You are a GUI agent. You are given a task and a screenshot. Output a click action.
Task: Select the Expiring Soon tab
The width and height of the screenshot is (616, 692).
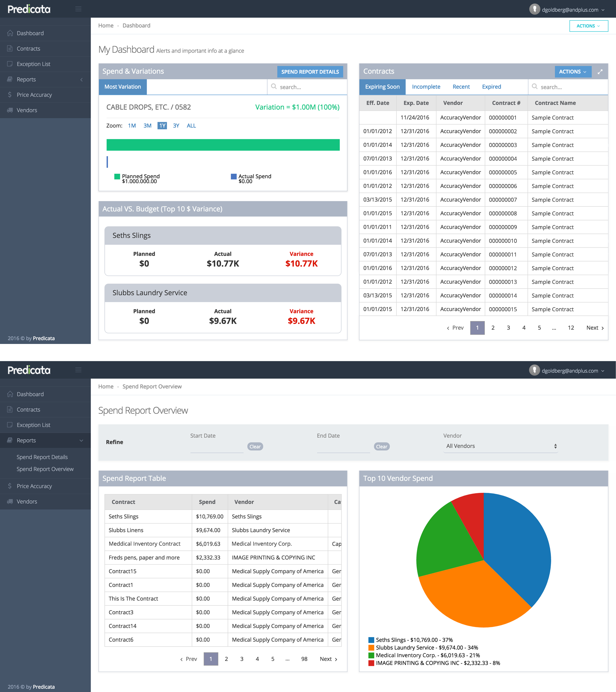382,87
